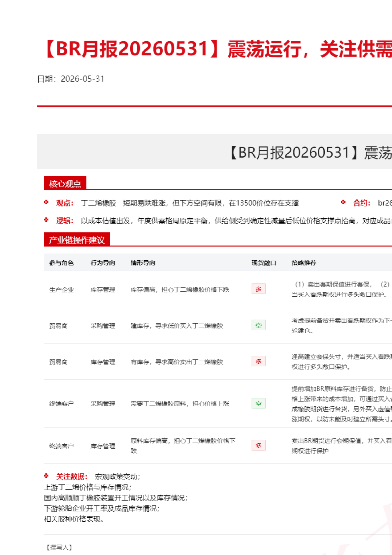Click 终端客户 cell in 需要丁二烯橡胶原料 row
Viewport: 392px width, 555px height.
point(61,404)
